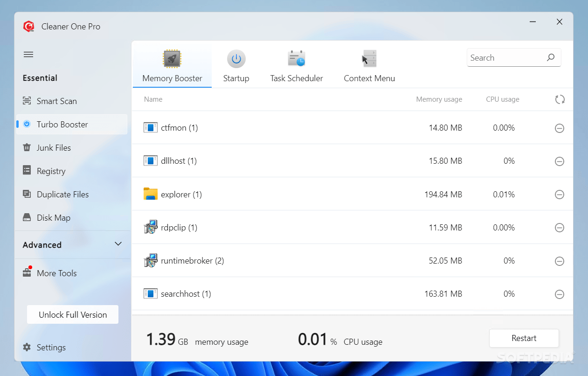Select Turbo Booster in the sidebar
Viewport: 588px width, 376px height.
point(72,125)
